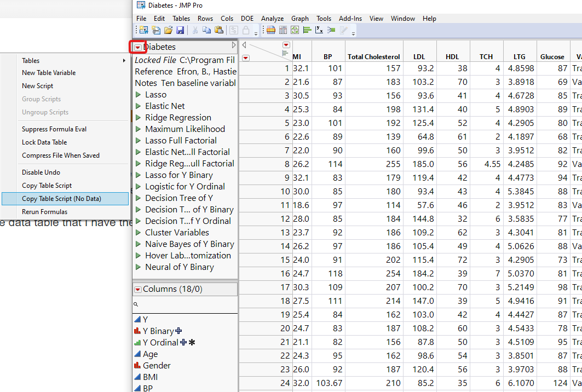
Task: Run the Lasso script green triangle
Action: click(x=139, y=95)
